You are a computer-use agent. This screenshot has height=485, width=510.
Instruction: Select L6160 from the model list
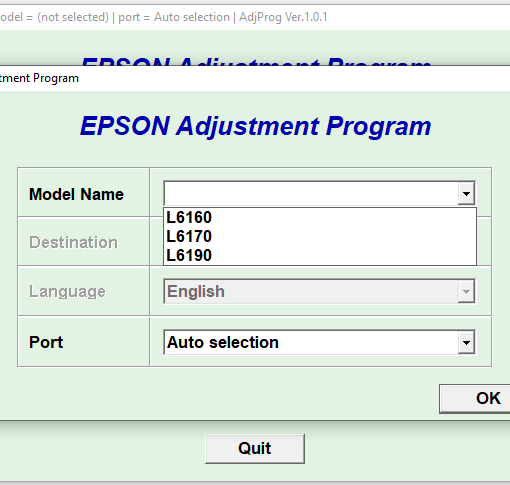[320, 217]
